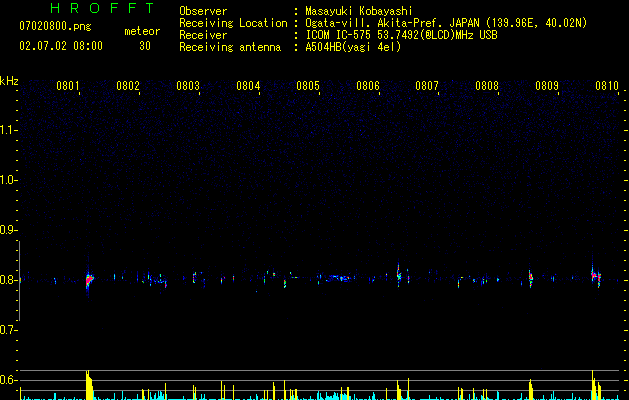Screen dimensions: 629x400
Task: Click the tallest yellow power peak after 0801
Action: pos(89,385)
